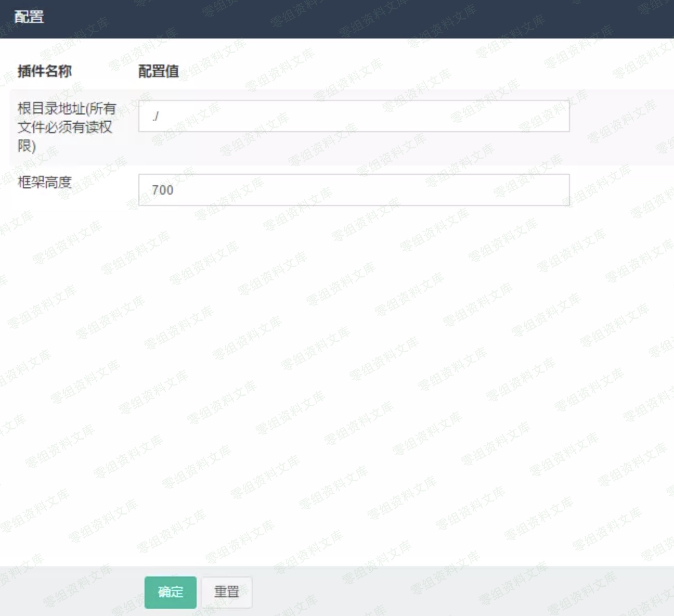
Task: Click the 框架高度 input field
Action: pyautogui.click(x=354, y=190)
